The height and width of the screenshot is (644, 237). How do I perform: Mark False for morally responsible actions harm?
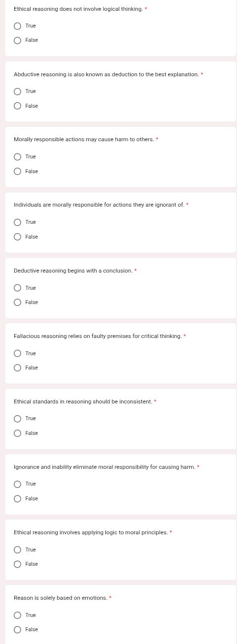17,171
